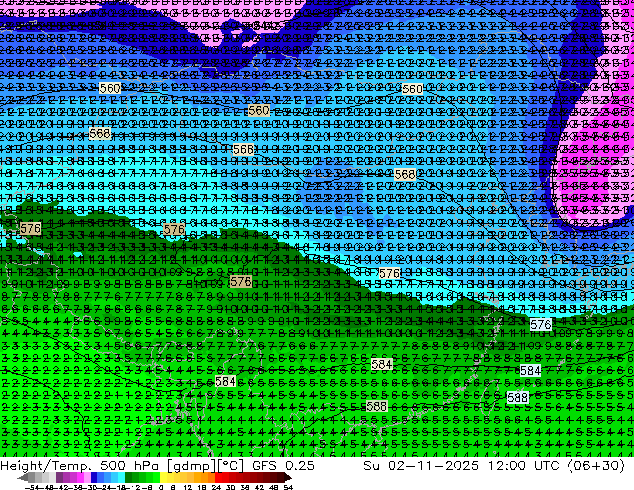Click the '24' legend scale value below red

tap(216, 487)
